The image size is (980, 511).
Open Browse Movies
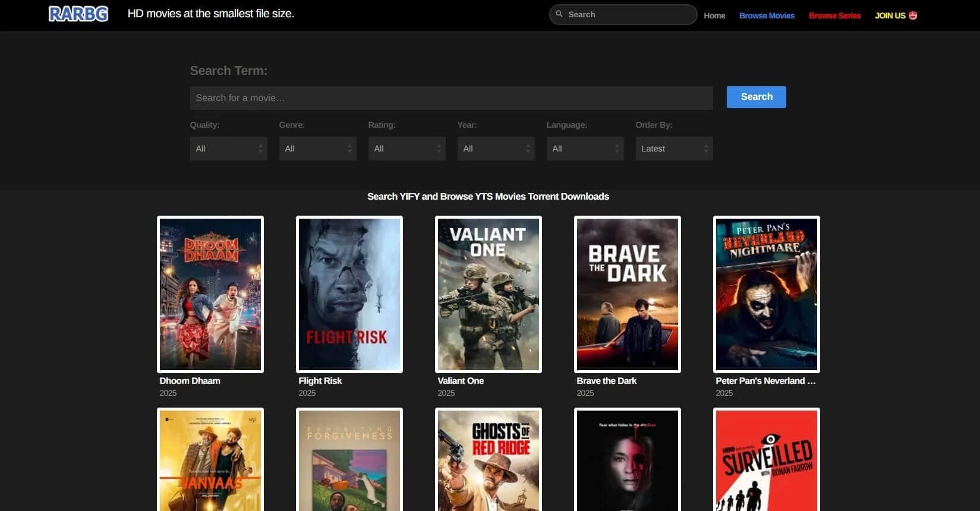pyautogui.click(x=767, y=15)
